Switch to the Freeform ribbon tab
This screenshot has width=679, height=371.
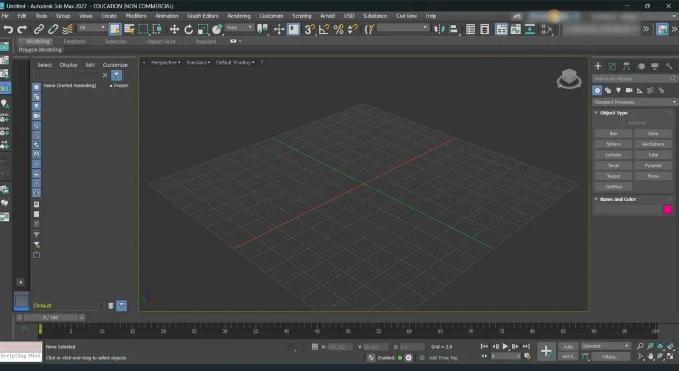pyautogui.click(x=74, y=42)
